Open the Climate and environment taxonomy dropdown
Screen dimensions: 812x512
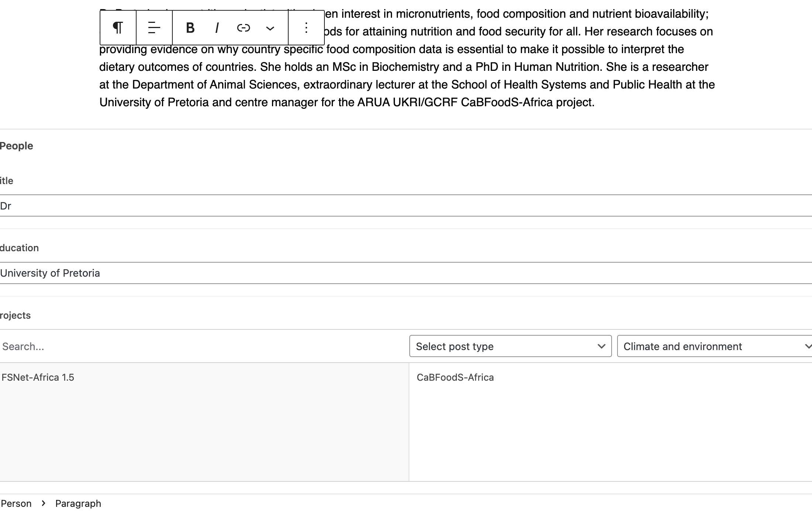[714, 346]
